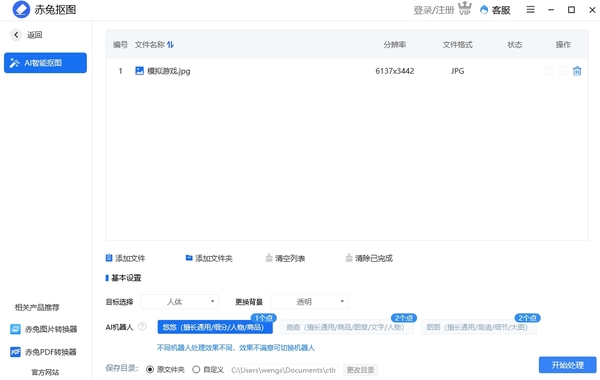This screenshot has height=380, width=600.
Task: Click edit icon for 模拟游戏.jpg
Action: click(563, 71)
